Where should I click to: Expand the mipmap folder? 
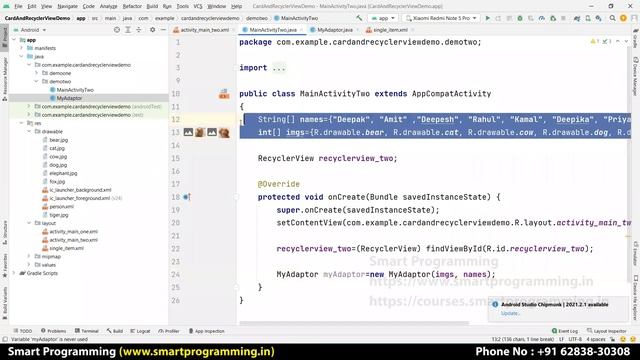tap(29, 256)
